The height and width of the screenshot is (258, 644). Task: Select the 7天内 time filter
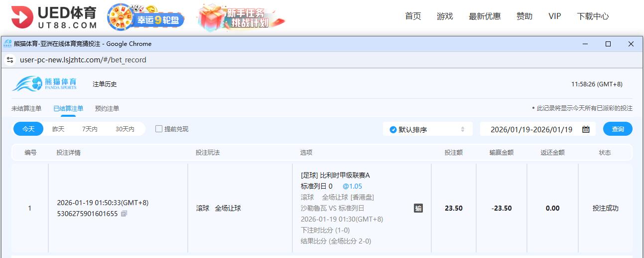point(90,129)
